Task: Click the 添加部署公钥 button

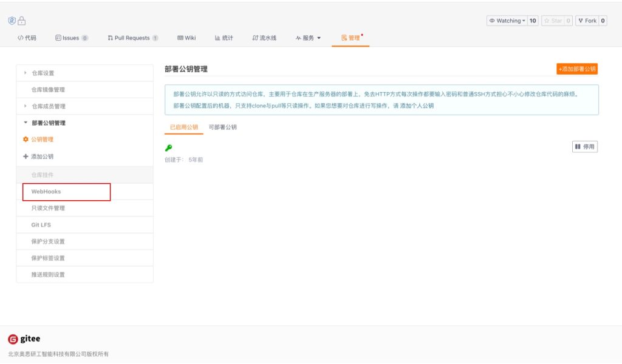Action: click(576, 69)
